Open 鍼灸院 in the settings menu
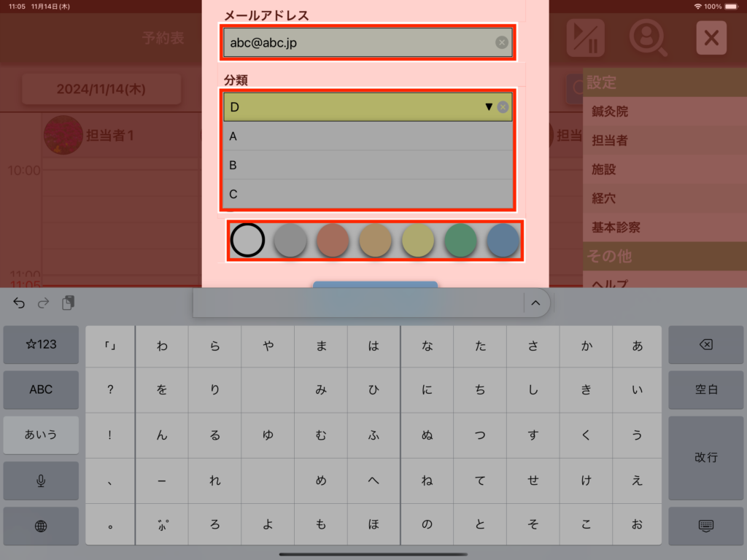The image size is (747, 560). (610, 112)
